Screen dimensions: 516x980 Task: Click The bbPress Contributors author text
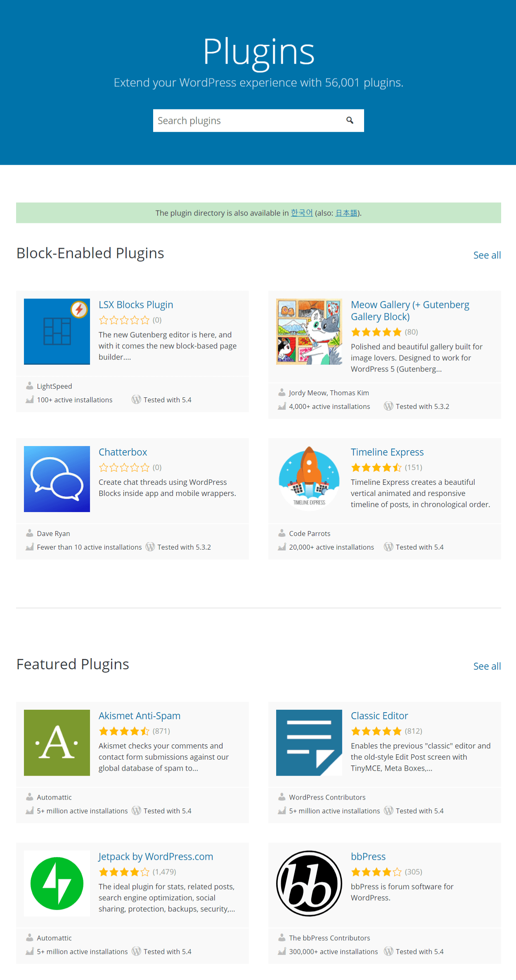329,938
